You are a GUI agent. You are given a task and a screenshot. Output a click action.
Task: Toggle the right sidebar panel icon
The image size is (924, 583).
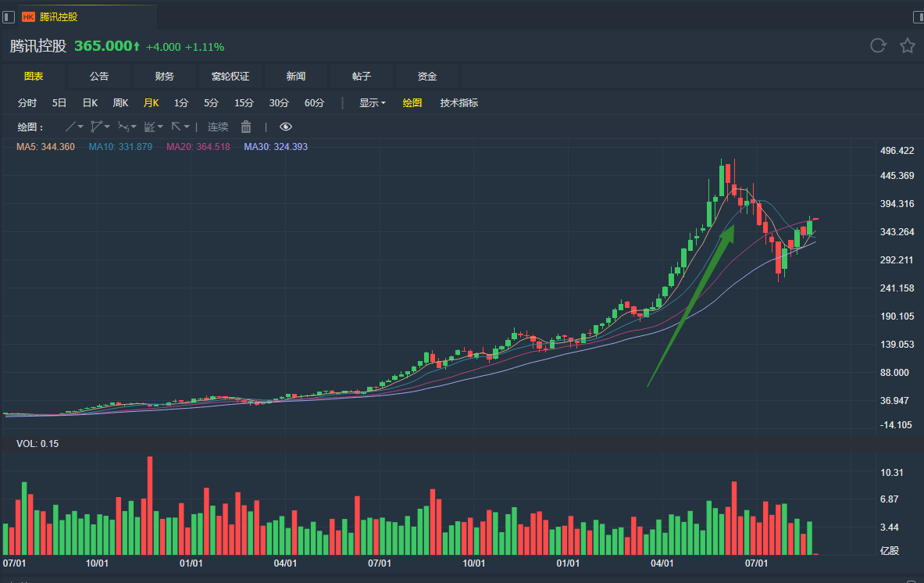tap(915, 16)
